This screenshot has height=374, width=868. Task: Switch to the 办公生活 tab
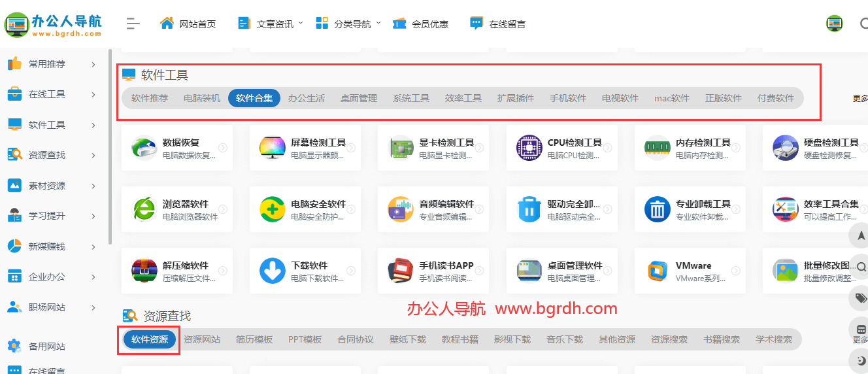pos(307,98)
